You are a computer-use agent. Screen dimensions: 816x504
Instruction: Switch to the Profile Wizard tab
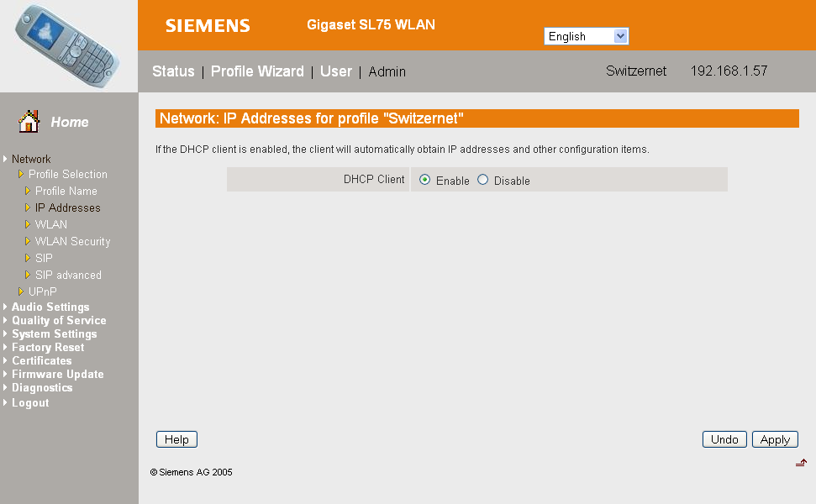pos(257,71)
